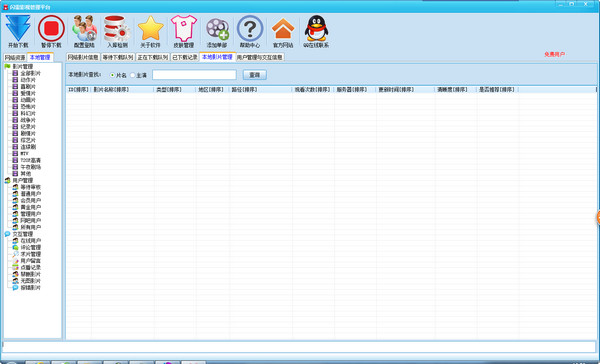600x364 pixels.
Task: Select 动作片 in the film tree
Action: [28, 80]
